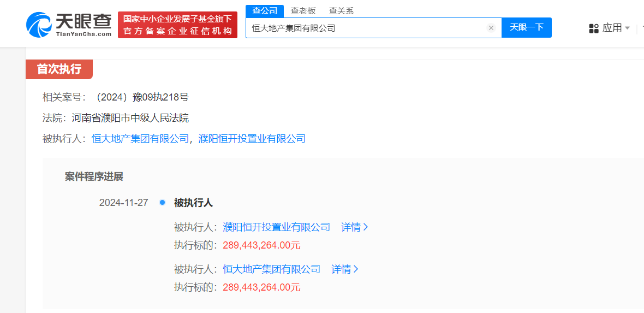Expand 详情 next to 恒大地产集团有限公司

[345, 269]
